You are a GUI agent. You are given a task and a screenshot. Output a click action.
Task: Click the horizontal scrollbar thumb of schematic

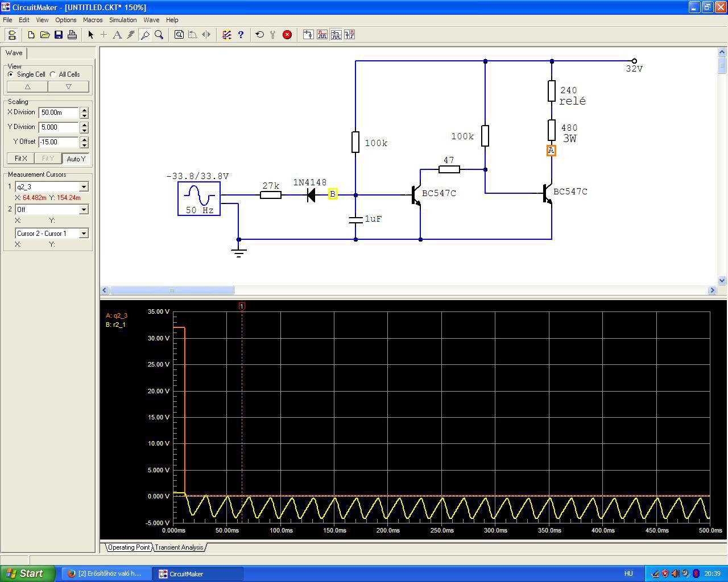coord(172,290)
